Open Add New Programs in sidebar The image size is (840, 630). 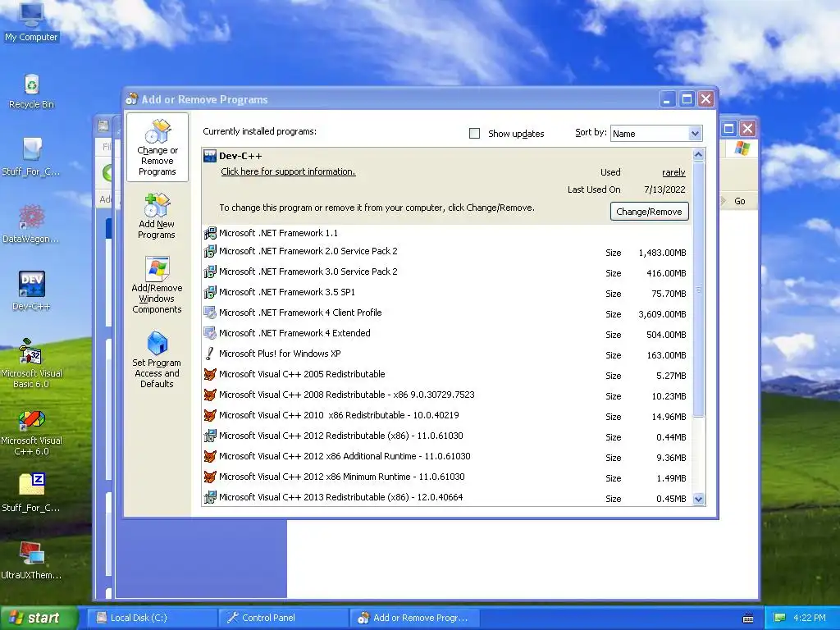click(157, 216)
